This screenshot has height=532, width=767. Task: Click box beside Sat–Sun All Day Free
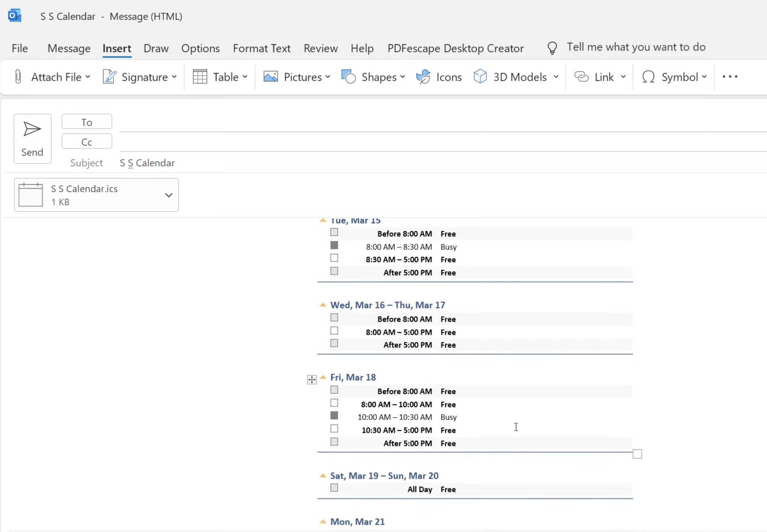(334, 488)
